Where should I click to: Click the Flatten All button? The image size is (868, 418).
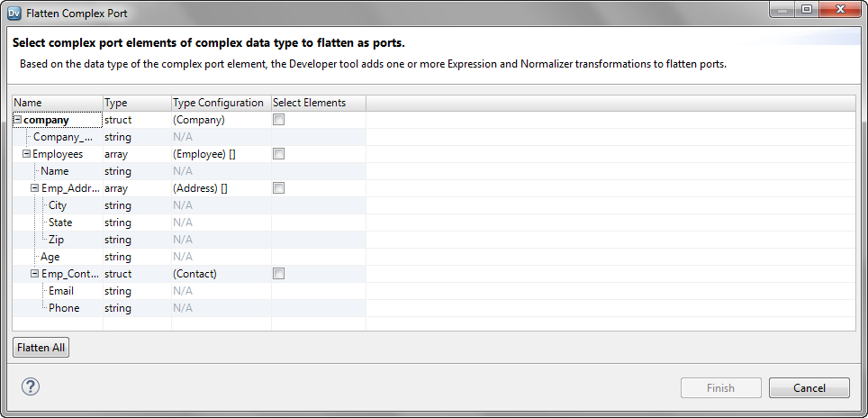[41, 348]
